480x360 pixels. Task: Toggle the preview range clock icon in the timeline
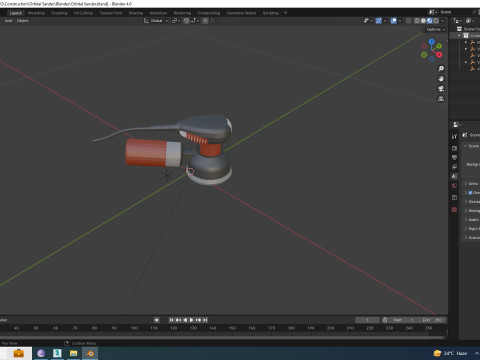[385, 320]
